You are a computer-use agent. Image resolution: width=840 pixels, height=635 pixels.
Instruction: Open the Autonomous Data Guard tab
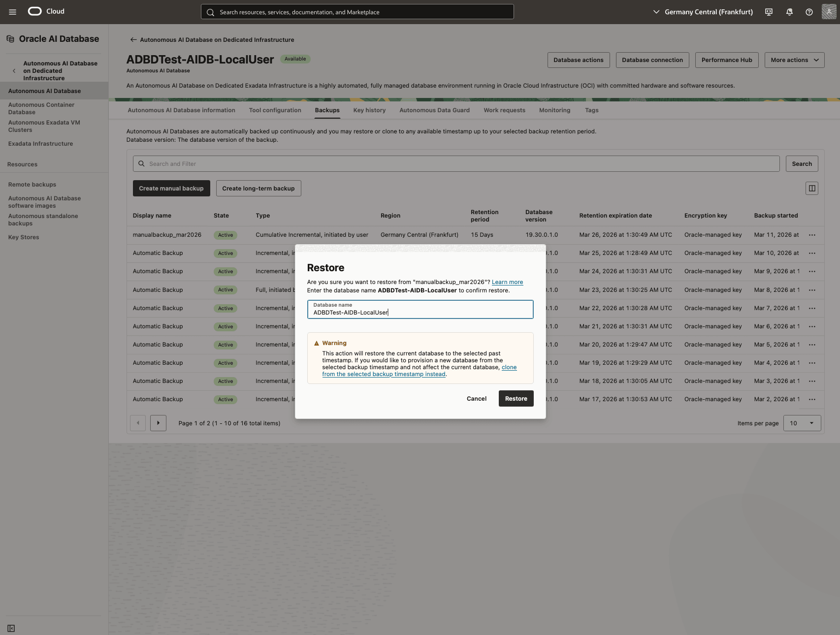tap(434, 110)
